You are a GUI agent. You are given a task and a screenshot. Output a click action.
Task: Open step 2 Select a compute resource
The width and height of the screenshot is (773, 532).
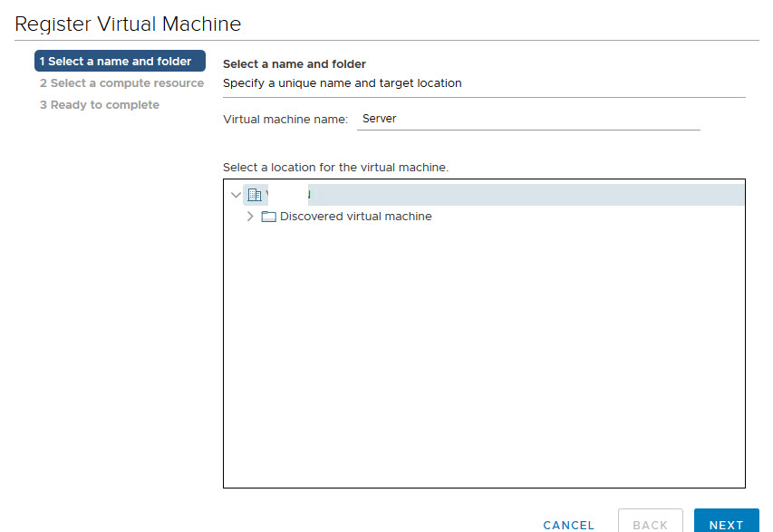[121, 83]
